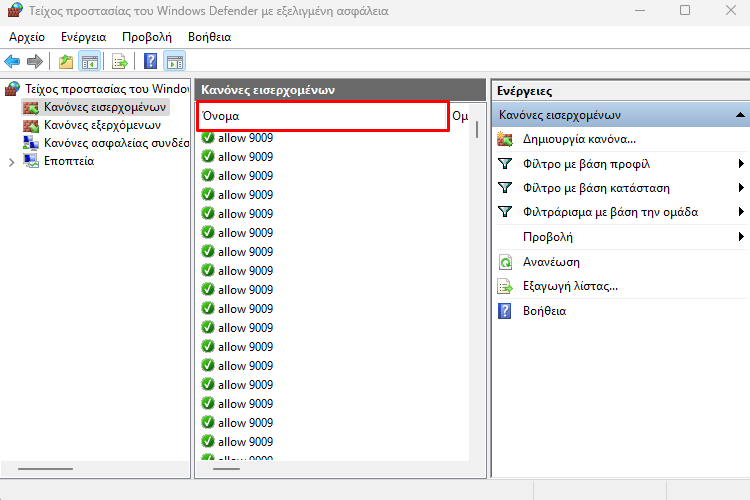Image resolution: width=750 pixels, height=500 pixels.
Task: Minimize the firewall window
Action: (x=640, y=11)
